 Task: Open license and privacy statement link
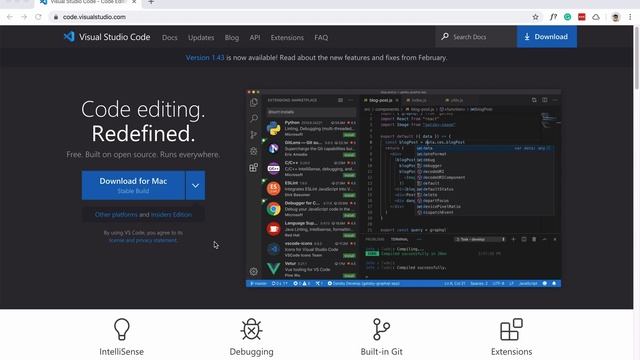143,240
